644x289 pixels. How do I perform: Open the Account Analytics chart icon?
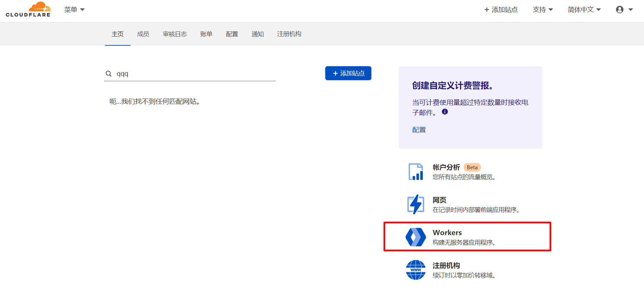[415, 172]
